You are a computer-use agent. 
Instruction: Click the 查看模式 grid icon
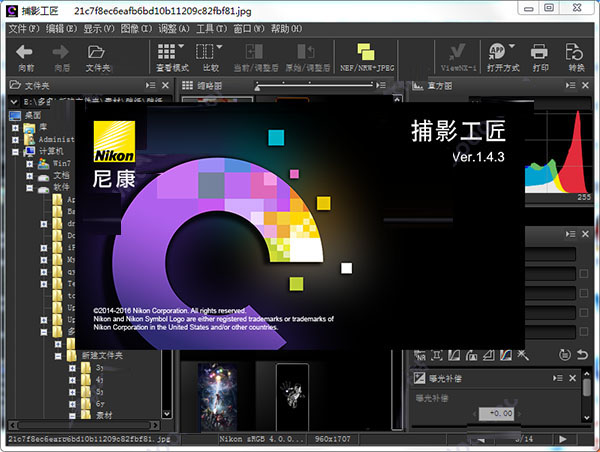pyautogui.click(x=166, y=51)
